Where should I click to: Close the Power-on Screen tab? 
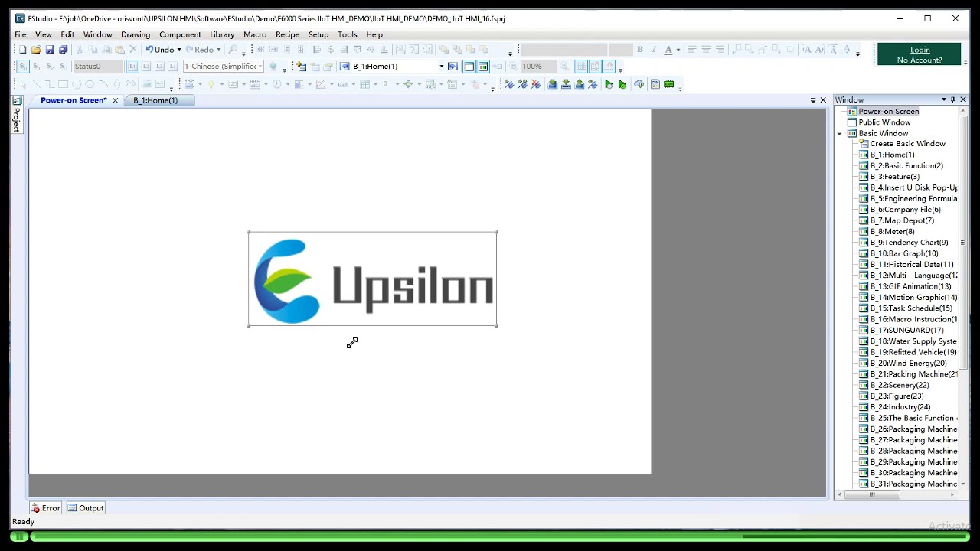click(116, 100)
